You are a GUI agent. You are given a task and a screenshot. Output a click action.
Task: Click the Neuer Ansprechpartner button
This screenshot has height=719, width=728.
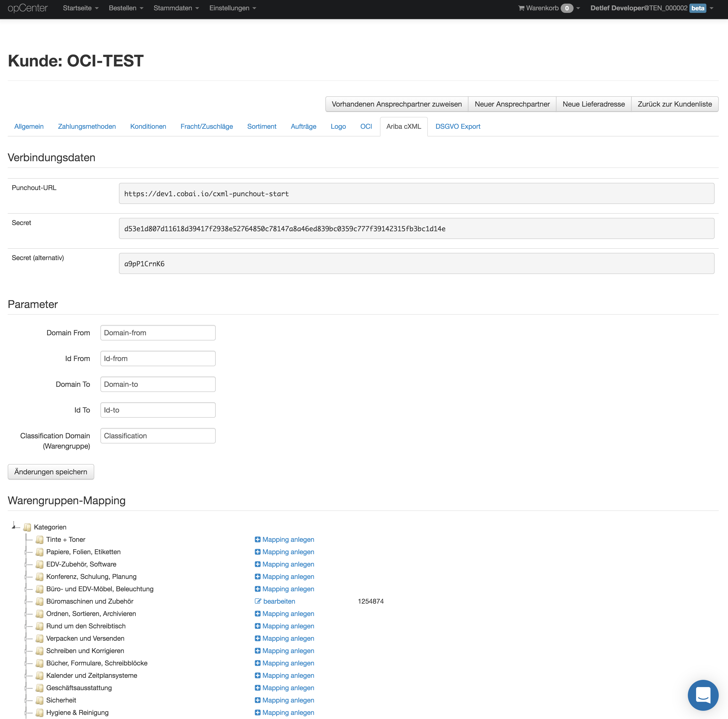(x=512, y=104)
